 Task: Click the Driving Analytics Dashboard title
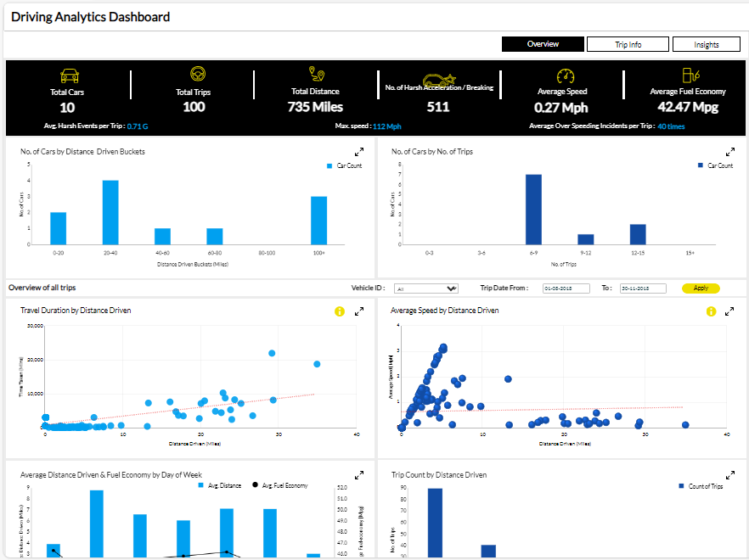coord(90,17)
